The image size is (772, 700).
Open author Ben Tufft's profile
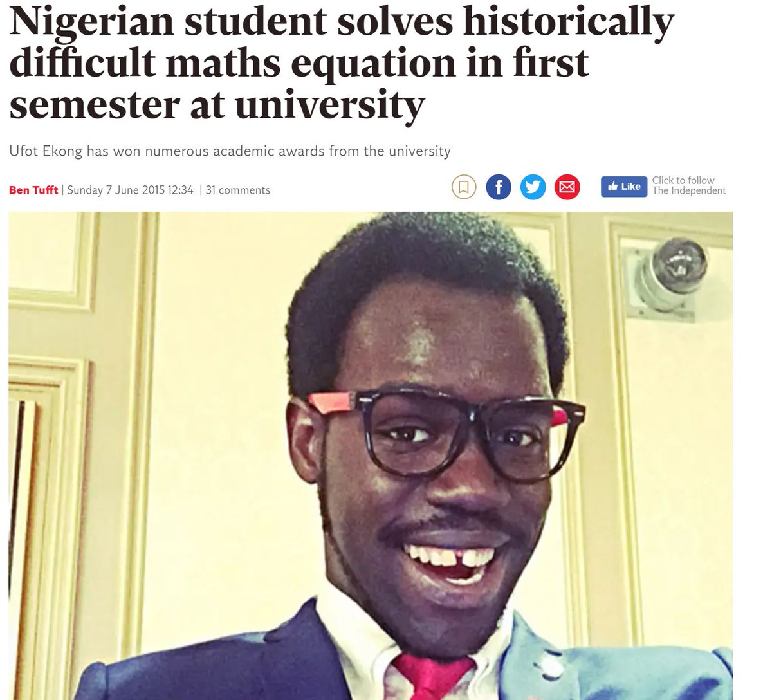pos(33,190)
